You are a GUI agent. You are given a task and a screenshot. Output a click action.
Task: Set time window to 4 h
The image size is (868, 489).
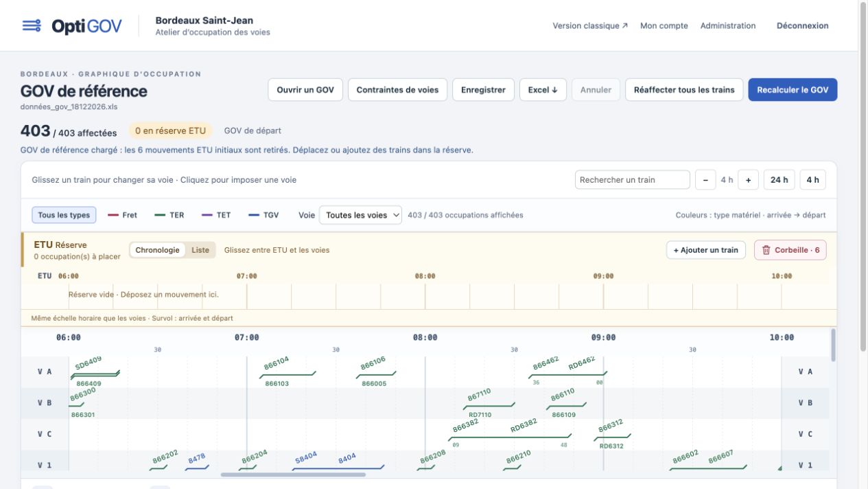point(813,180)
